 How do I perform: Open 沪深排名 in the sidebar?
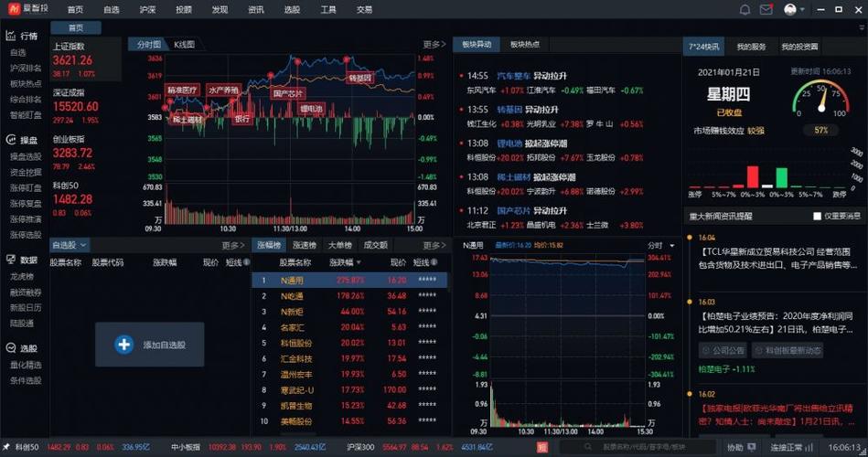pos(25,68)
